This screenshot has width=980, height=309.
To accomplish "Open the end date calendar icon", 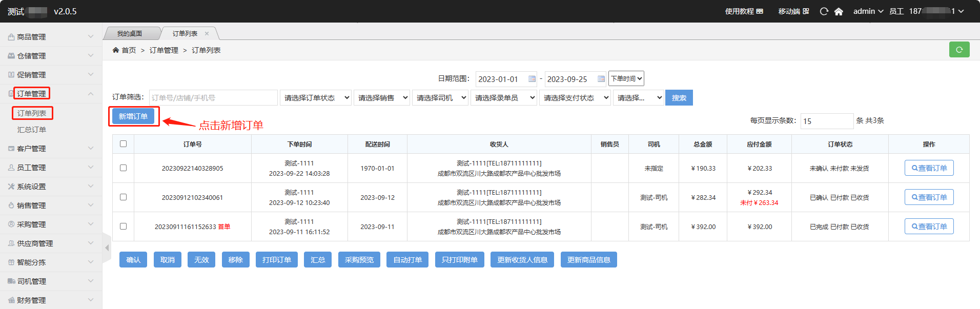I will click(601, 79).
